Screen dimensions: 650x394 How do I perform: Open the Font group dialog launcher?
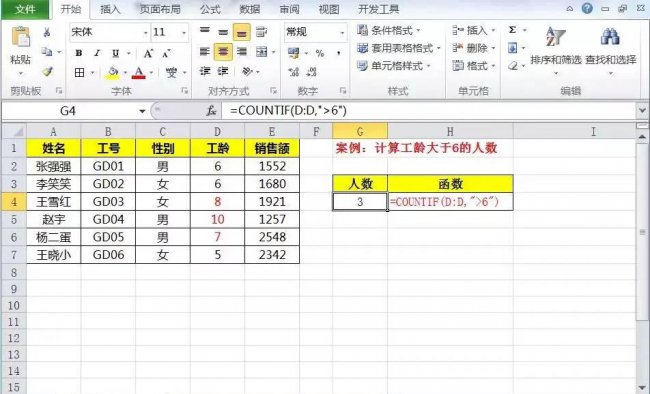[x=184, y=90]
